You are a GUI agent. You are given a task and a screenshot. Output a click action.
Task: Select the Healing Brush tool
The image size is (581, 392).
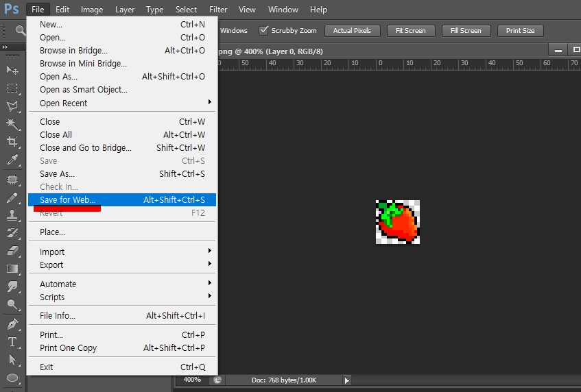[x=12, y=180]
